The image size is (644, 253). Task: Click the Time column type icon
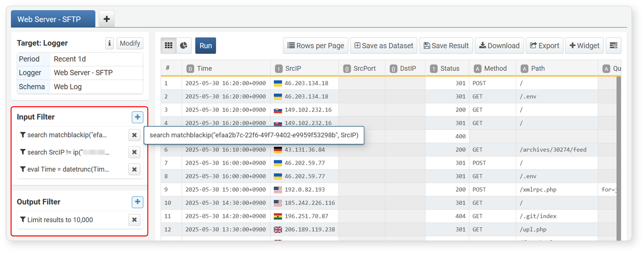190,69
